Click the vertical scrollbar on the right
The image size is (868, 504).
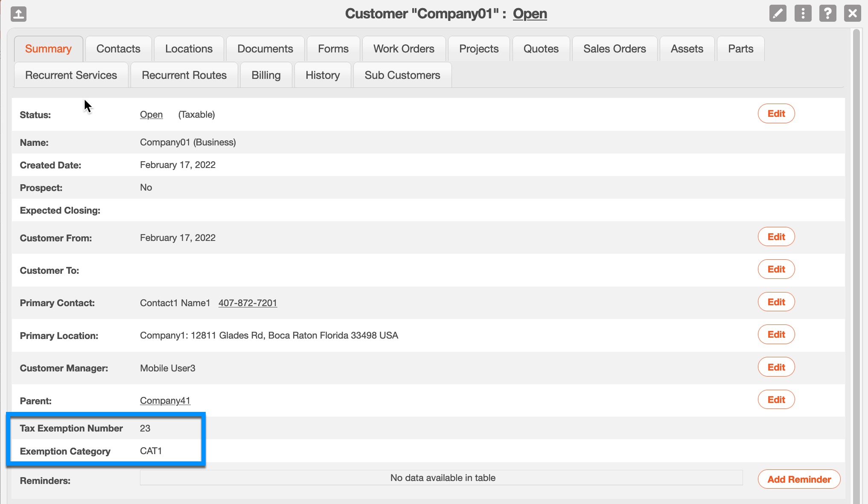click(856, 256)
